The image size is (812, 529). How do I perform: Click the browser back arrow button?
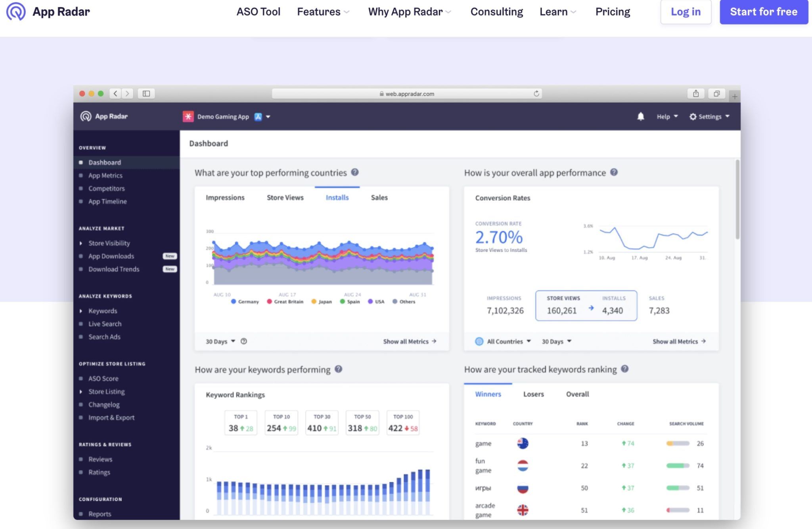coord(115,94)
